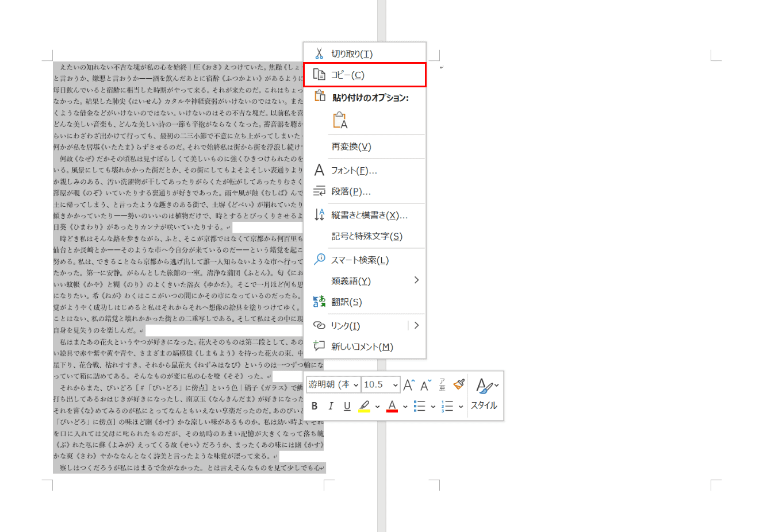Open the font size 10.5 dropdown
The height and width of the screenshot is (532, 763).
pos(396,385)
